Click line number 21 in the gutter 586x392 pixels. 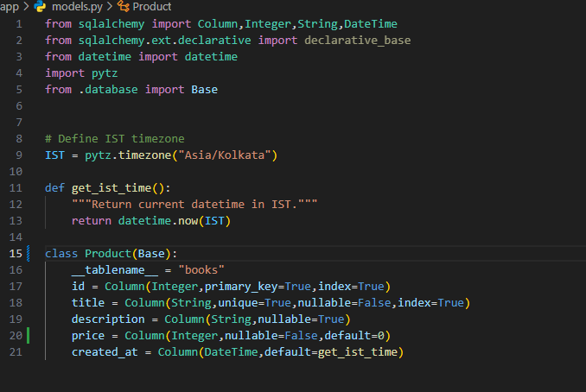tap(16, 352)
